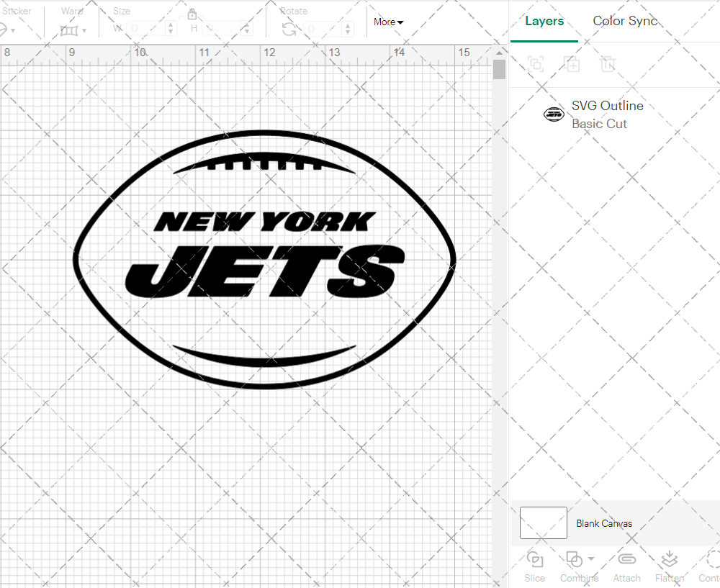Open the More dropdown menu
Screen dimensions: 720x588
(x=389, y=22)
